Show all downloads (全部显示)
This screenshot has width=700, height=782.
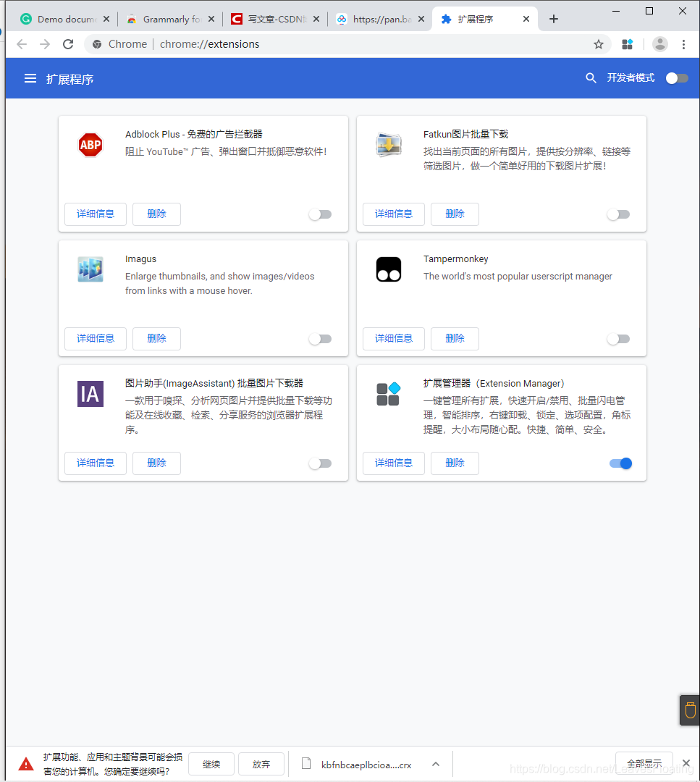tap(644, 763)
